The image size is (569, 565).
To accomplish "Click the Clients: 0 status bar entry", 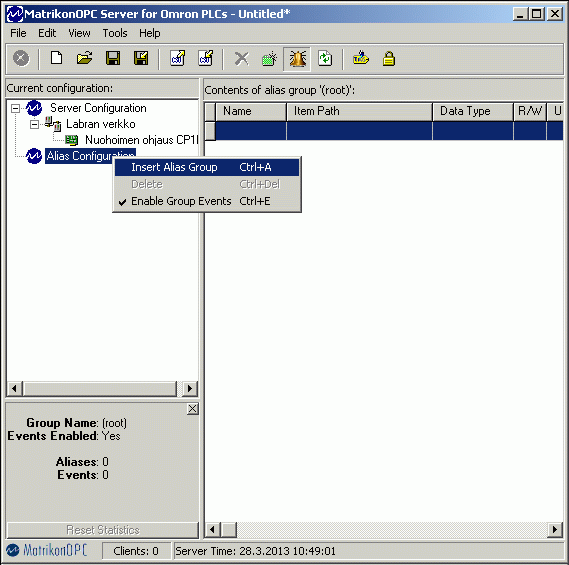I will [136, 551].
